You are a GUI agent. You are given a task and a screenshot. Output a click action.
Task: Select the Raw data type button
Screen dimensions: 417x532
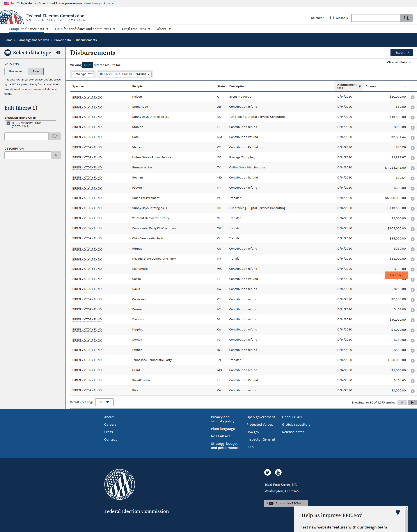pos(36,71)
